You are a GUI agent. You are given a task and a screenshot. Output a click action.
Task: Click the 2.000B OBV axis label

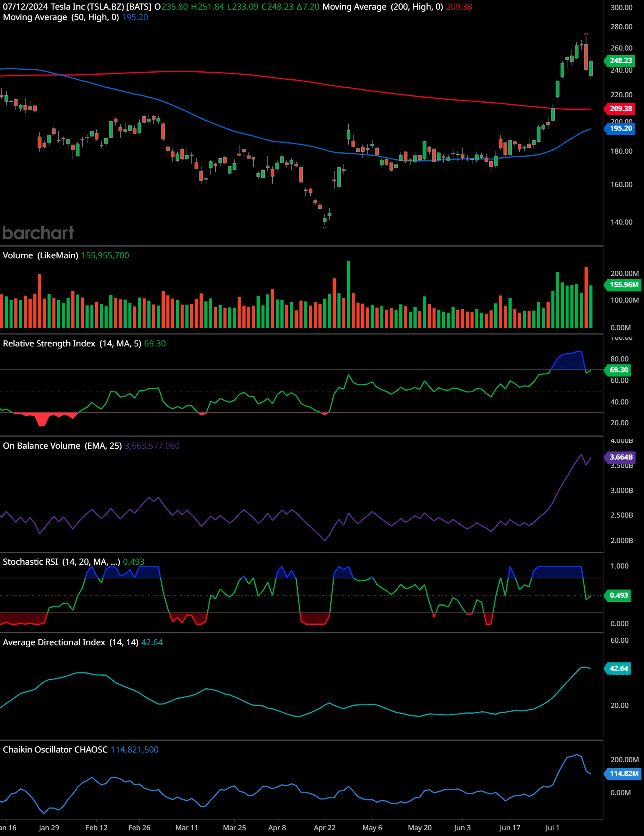[x=621, y=540]
